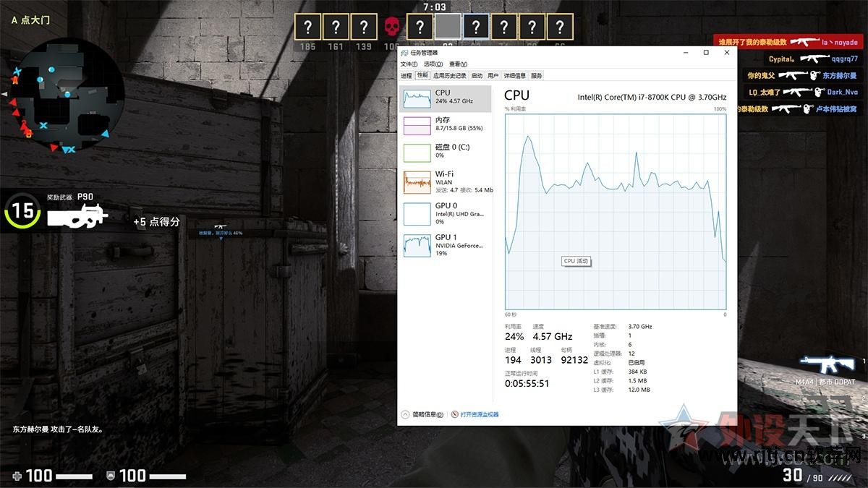
Task: Select GPU 1 NVIDIA GeForce item
Action: pyautogui.click(x=446, y=245)
